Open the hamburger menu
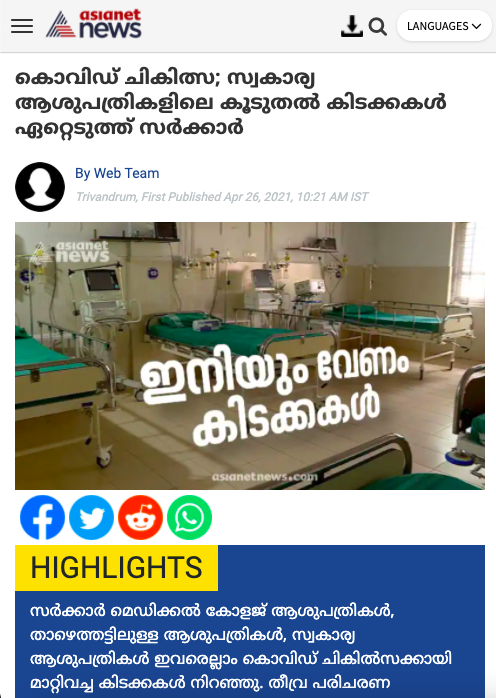 (x=22, y=26)
